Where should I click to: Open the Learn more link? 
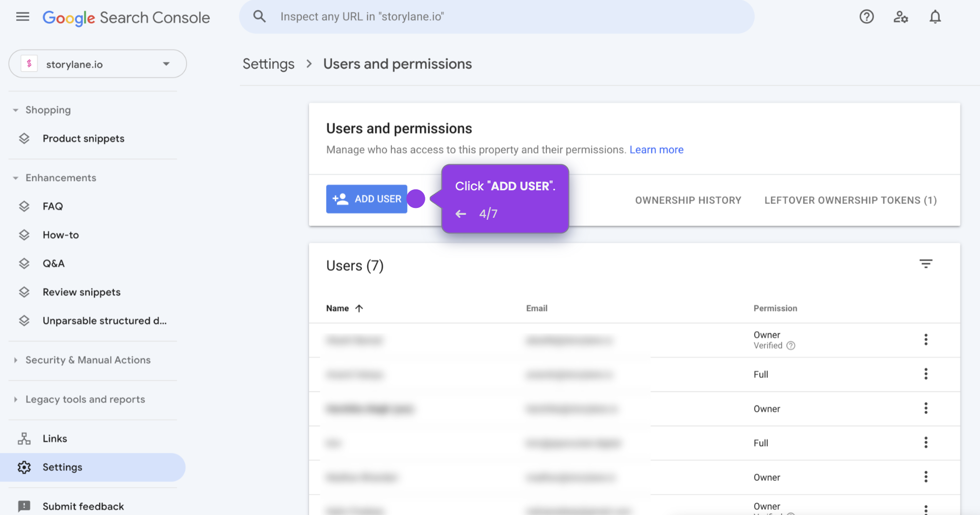(657, 149)
